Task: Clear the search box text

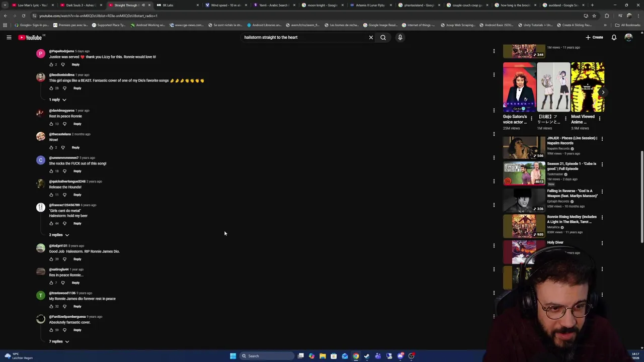Action: coord(371,37)
